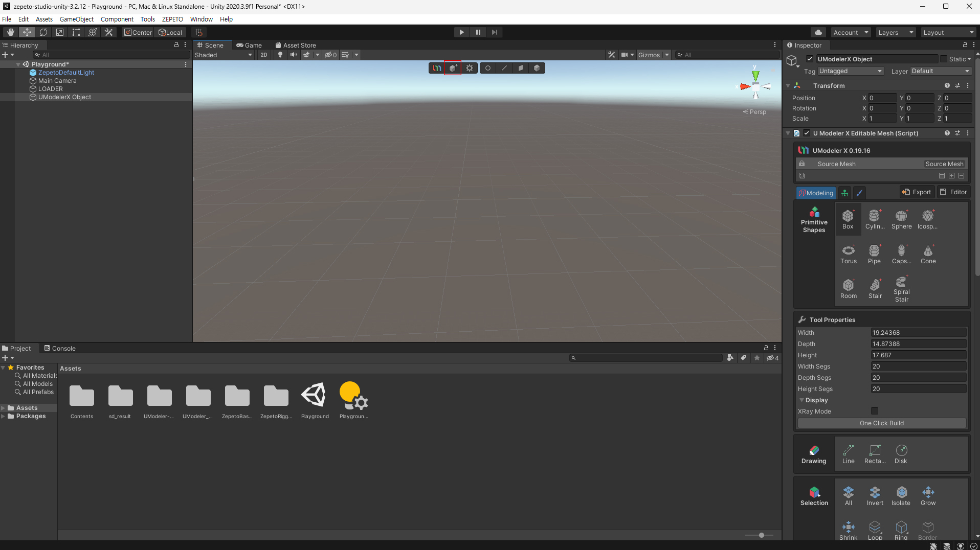Viewport: 980px width, 550px height.
Task: Toggle 2D scene view mode
Action: click(x=263, y=55)
